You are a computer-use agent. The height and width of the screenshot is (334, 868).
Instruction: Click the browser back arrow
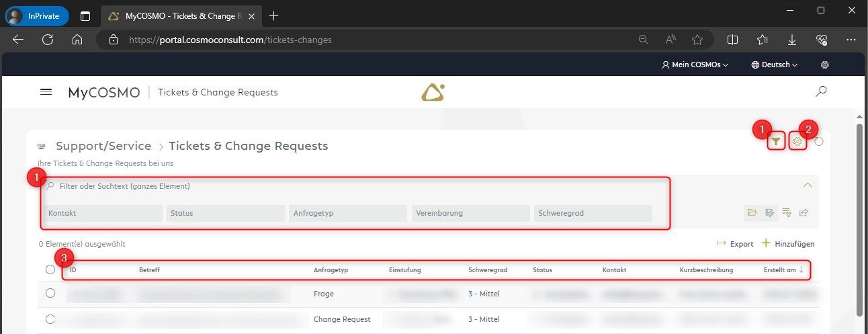coord(18,40)
